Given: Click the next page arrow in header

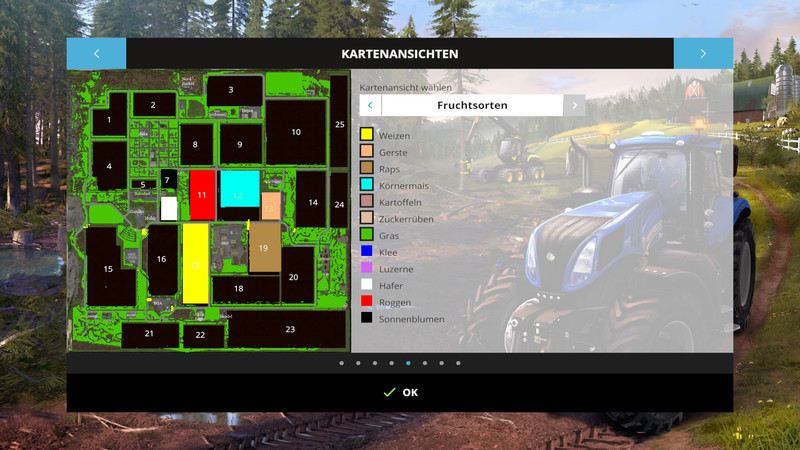Looking at the screenshot, I should tap(703, 54).
